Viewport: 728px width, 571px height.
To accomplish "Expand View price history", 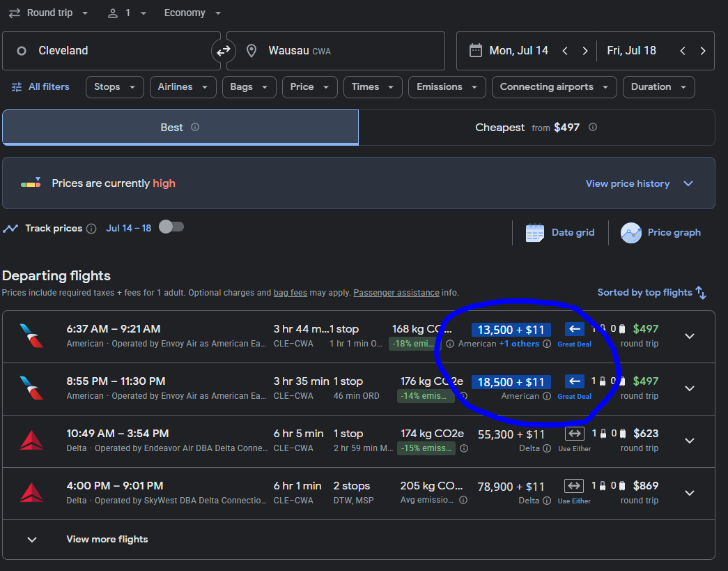I will tap(640, 183).
